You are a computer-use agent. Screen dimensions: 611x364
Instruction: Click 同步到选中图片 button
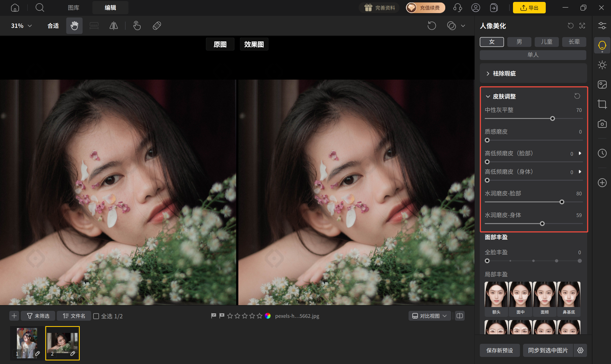coord(548,350)
